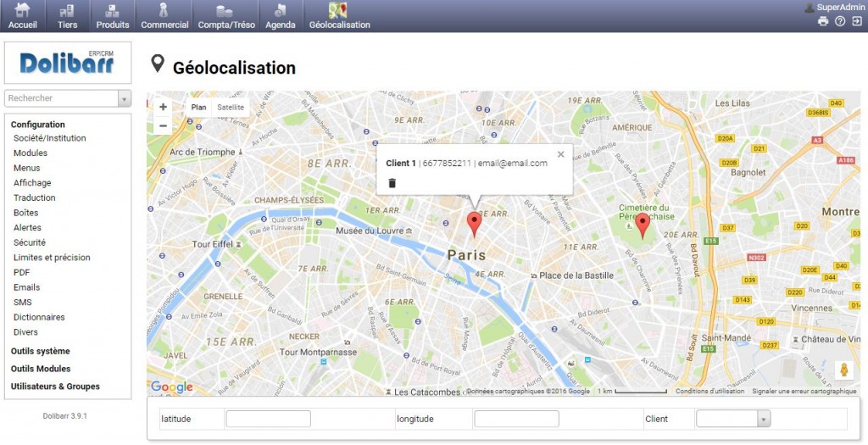Open Conditions d'utilisation link
The image size is (868, 445).
pyautogui.click(x=710, y=392)
